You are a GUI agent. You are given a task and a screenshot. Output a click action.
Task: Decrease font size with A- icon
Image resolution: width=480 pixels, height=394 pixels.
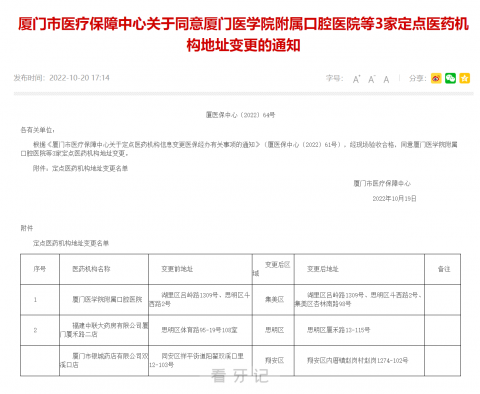(371, 79)
